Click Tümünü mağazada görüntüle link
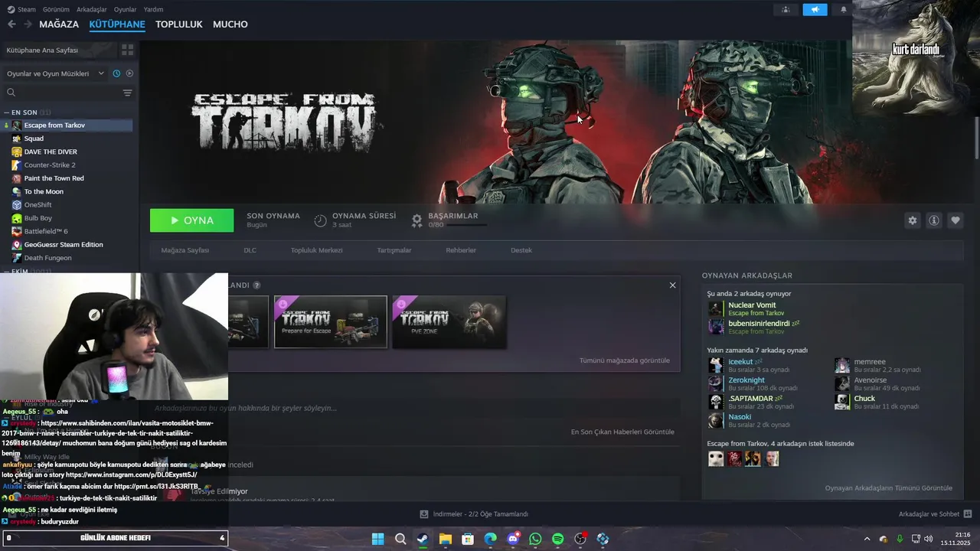Image resolution: width=980 pixels, height=551 pixels. pyautogui.click(x=625, y=360)
